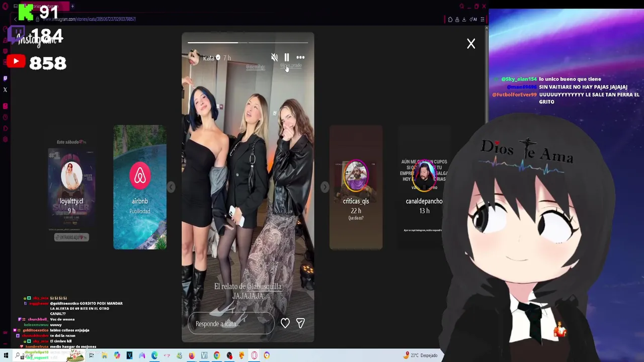This screenshot has height=362, width=644.
Task: Open the airbnb sponsored story
Action: pyautogui.click(x=140, y=187)
